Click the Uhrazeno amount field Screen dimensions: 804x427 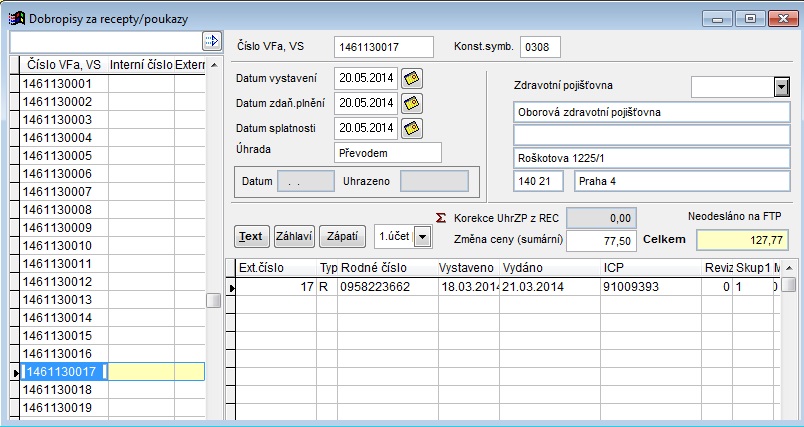[x=434, y=181]
